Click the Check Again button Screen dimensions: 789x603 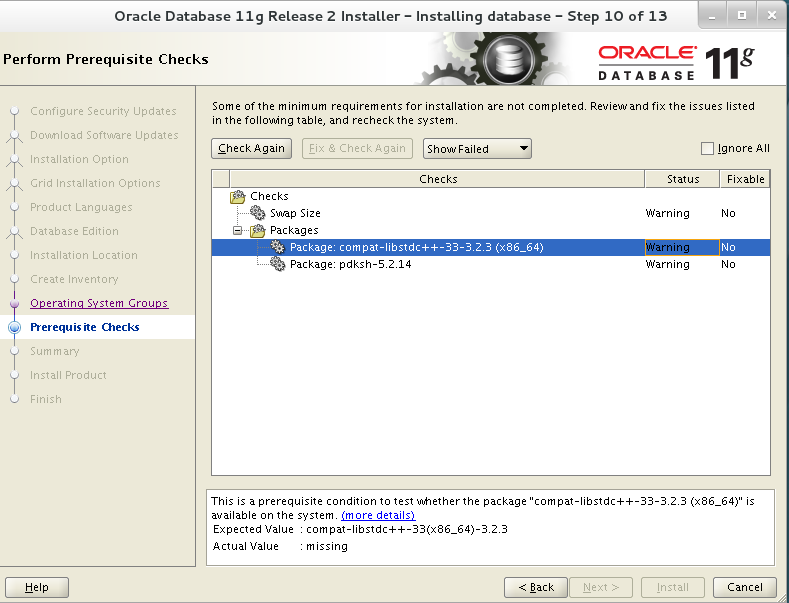(x=251, y=148)
